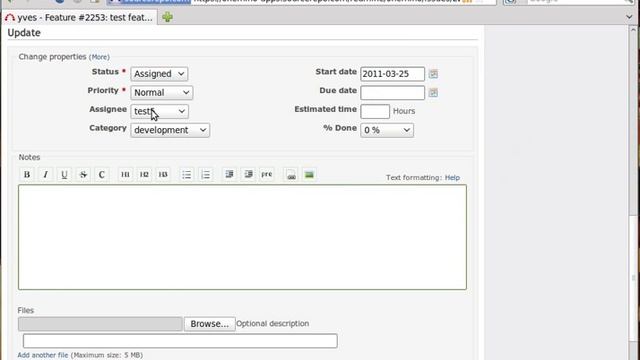This screenshot has width=640, height=360.
Task: Open the text formatting Help link
Action: click(452, 178)
